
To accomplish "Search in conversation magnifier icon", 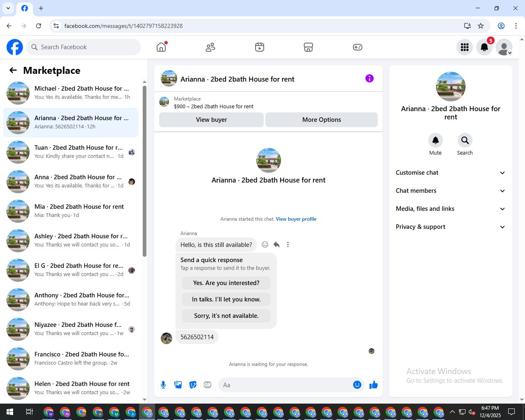I will (465, 140).
